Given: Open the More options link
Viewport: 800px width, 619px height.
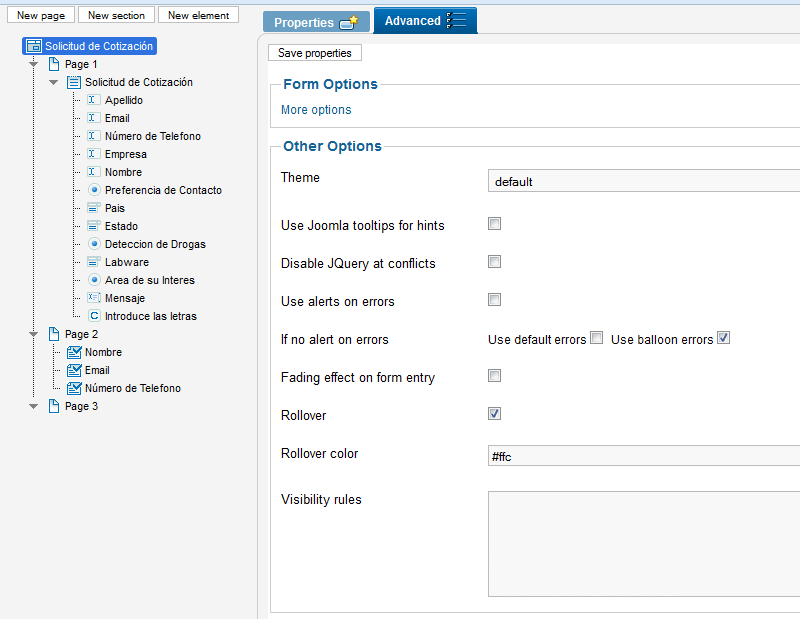Looking at the screenshot, I should 316,110.
